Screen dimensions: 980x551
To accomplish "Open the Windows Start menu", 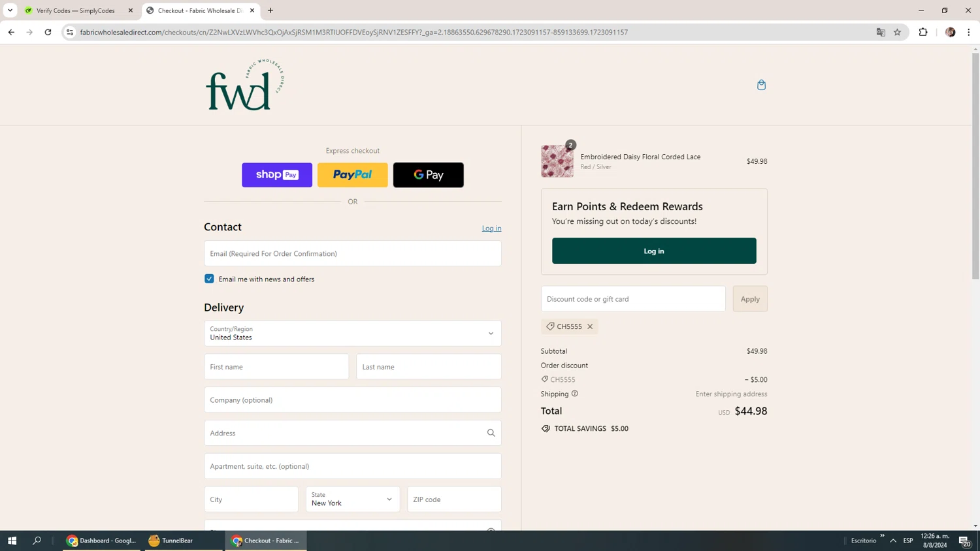I will click(12, 541).
